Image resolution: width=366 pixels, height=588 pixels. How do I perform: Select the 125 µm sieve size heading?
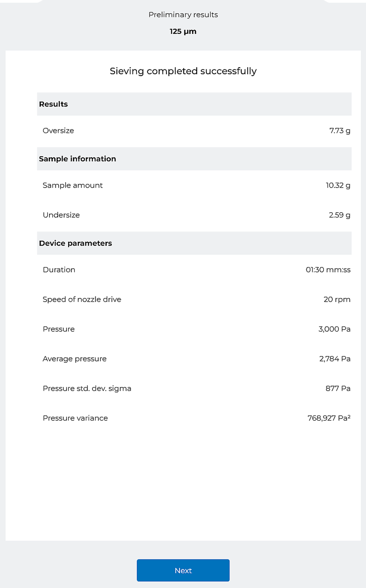tap(183, 31)
